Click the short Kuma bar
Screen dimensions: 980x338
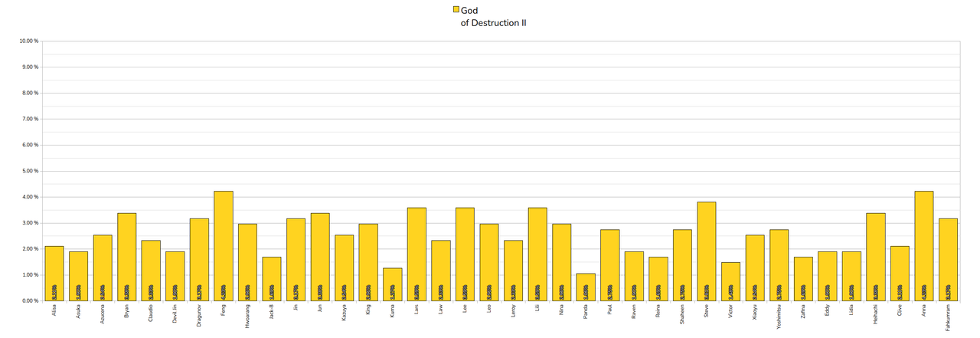393,284
